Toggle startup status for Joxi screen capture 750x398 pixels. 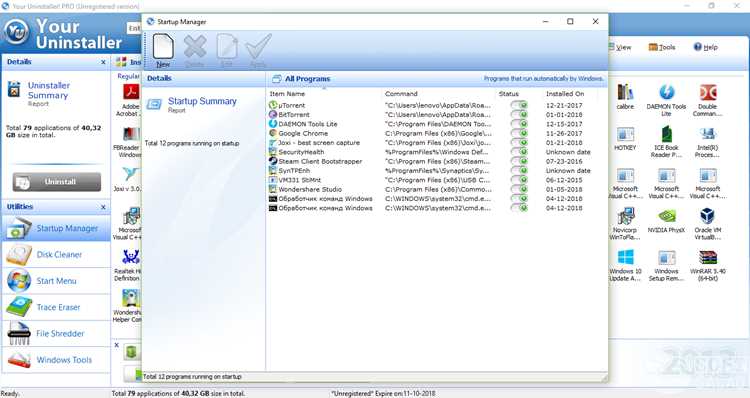(x=519, y=143)
